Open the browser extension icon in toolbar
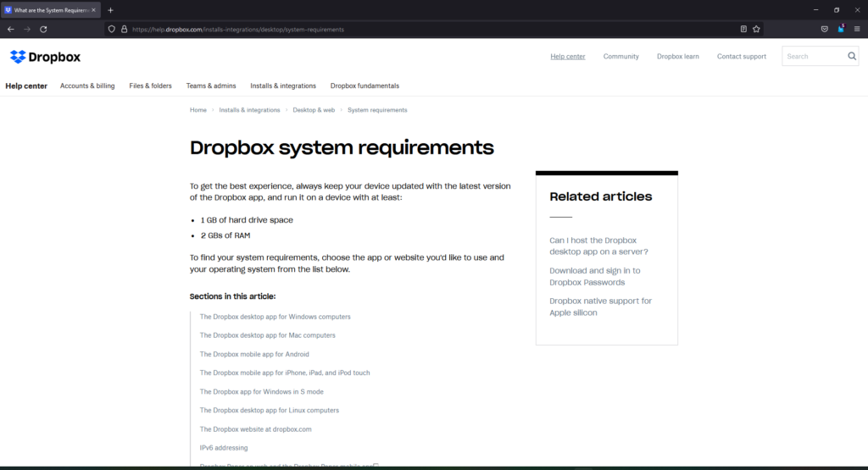 coord(841,29)
